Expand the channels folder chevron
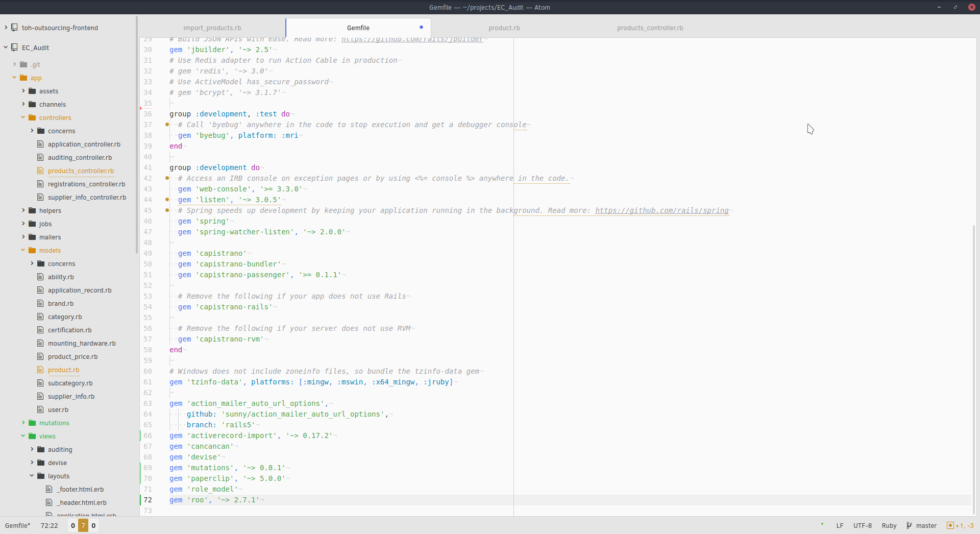Screen dimensions: 980x534 (x=23, y=104)
